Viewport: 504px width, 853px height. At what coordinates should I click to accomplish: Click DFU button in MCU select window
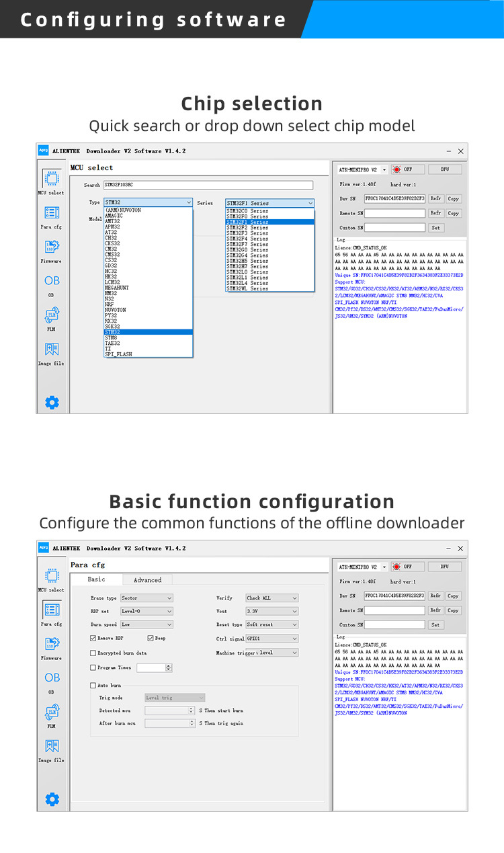[x=445, y=169]
